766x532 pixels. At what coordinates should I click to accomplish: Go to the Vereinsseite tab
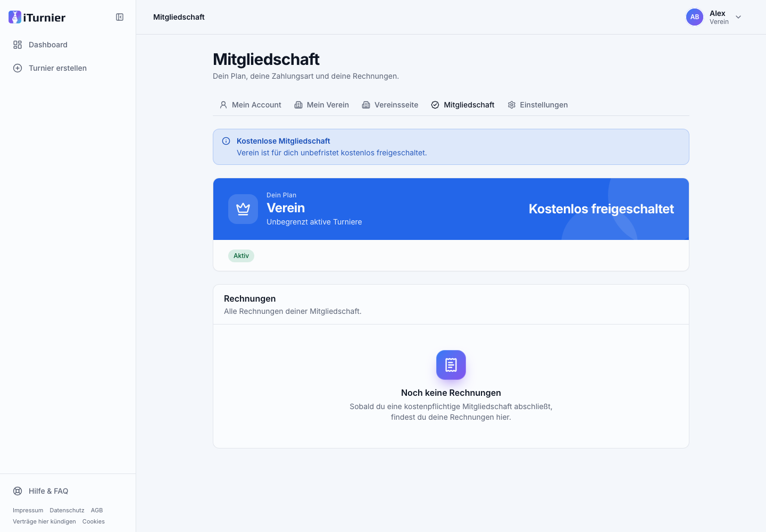point(390,105)
